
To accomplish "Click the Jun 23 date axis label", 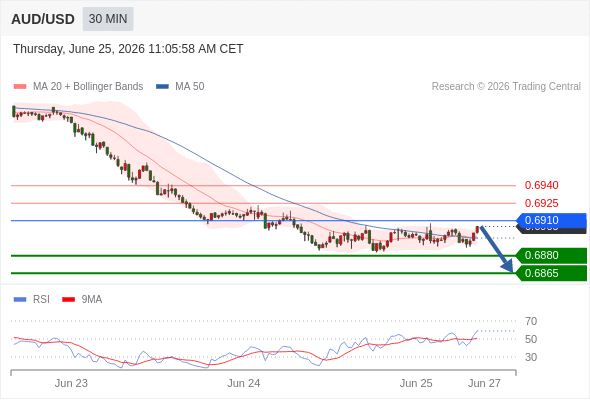I will tap(71, 383).
